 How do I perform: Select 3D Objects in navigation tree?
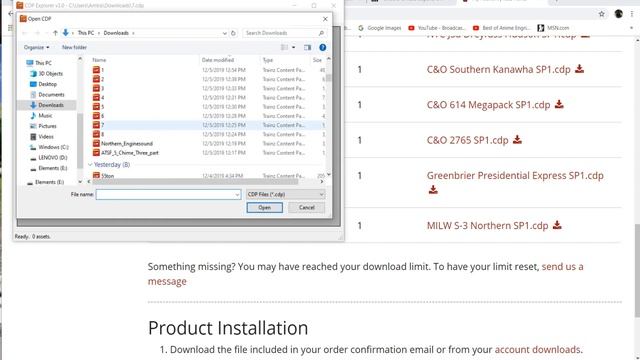(50, 73)
